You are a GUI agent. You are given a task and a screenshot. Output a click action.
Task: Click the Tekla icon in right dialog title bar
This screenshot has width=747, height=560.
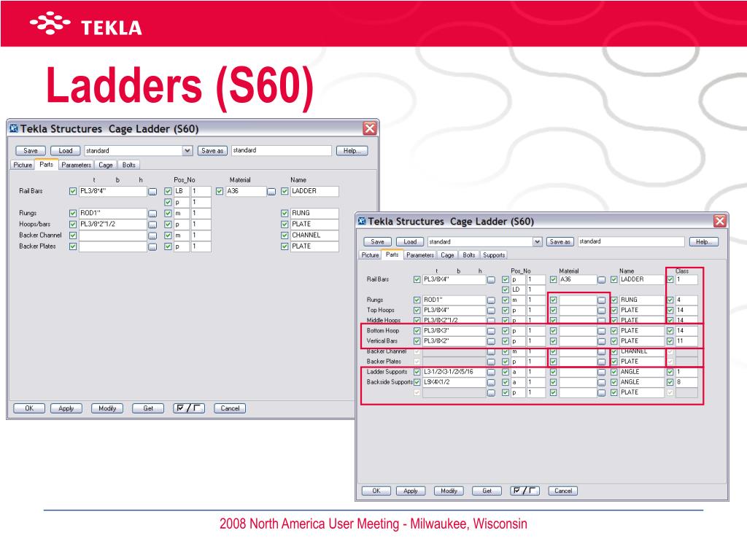pyautogui.click(x=362, y=221)
